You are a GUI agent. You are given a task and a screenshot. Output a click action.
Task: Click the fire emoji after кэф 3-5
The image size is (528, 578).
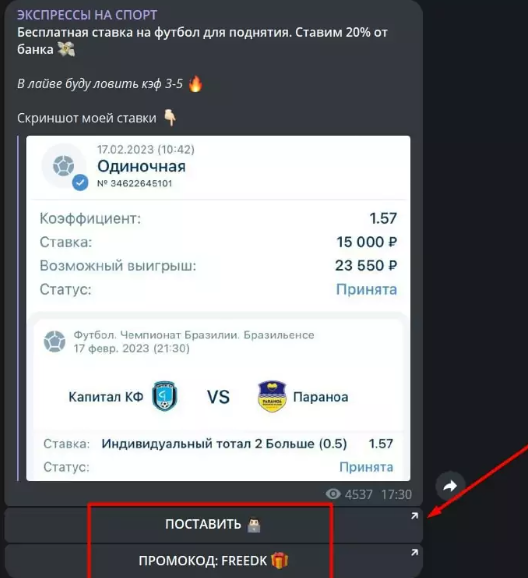click(195, 84)
